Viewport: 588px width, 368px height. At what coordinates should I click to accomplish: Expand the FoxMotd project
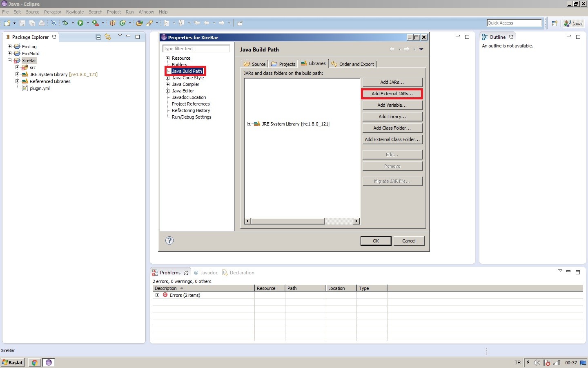pos(9,53)
